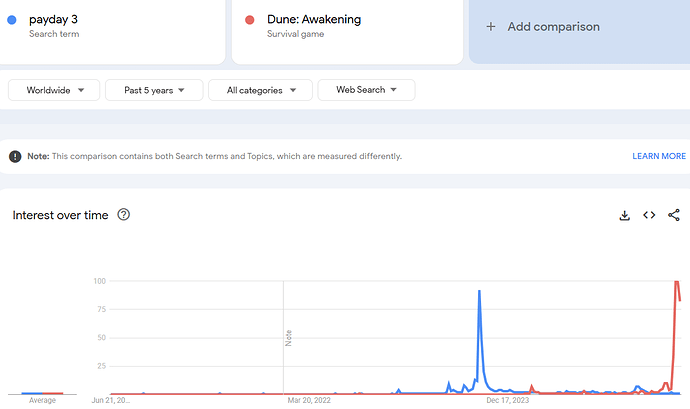The width and height of the screenshot is (690, 409).
Task: Click the 'Survival game' subtitle text
Action: pyautogui.click(x=295, y=34)
